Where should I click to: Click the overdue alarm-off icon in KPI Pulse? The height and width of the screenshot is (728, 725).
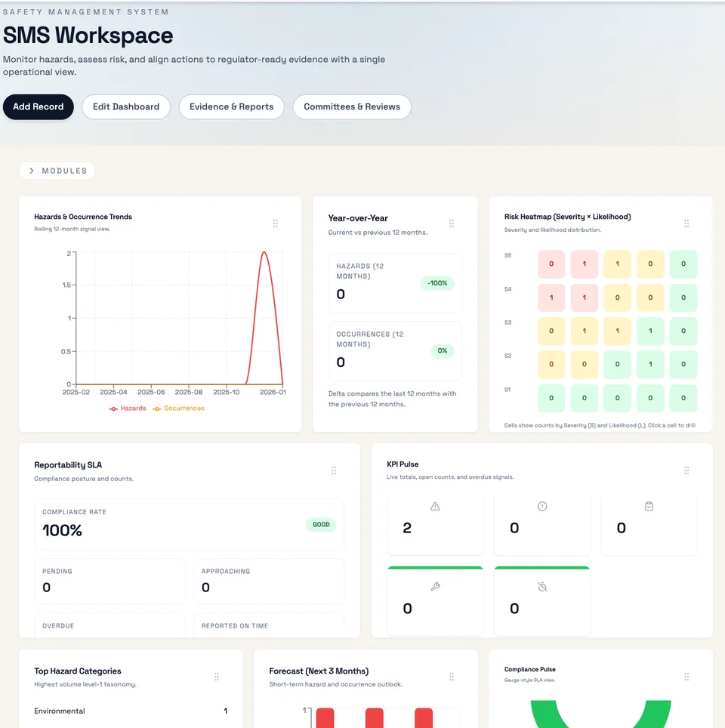point(542,586)
